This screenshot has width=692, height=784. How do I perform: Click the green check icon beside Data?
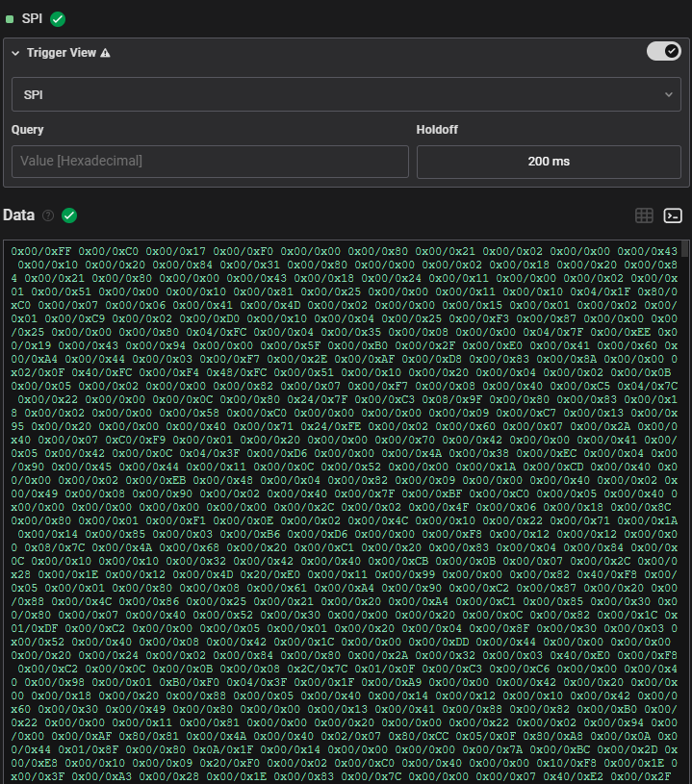tap(69, 215)
